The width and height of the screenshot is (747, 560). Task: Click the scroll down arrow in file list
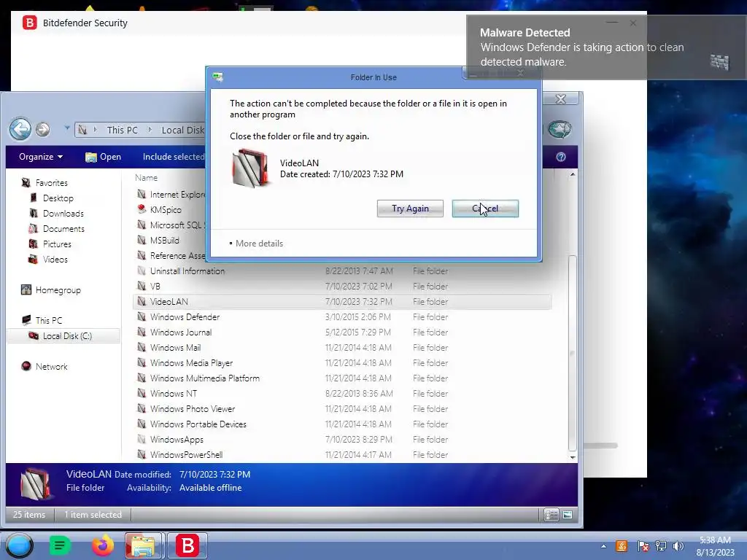coord(573,457)
